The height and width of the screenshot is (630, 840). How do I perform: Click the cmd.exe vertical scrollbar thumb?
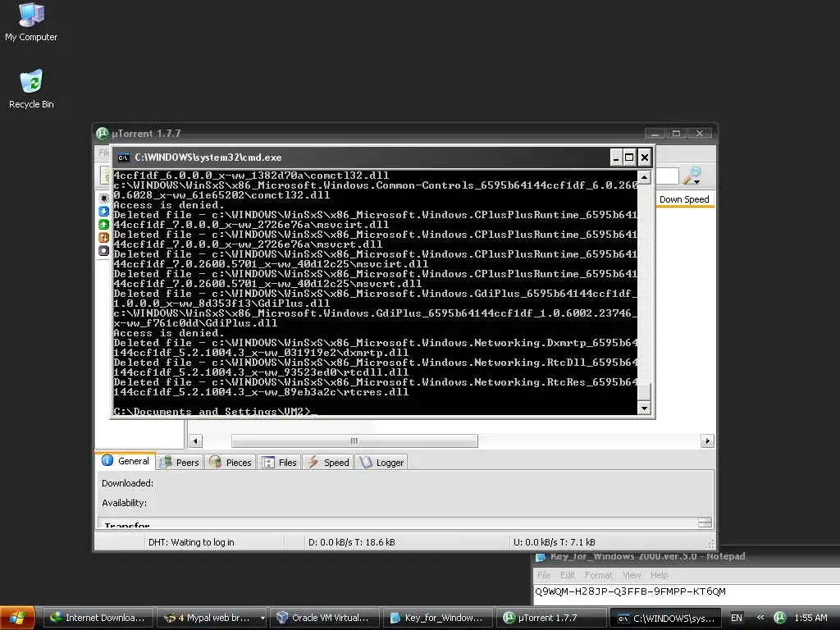click(645, 392)
